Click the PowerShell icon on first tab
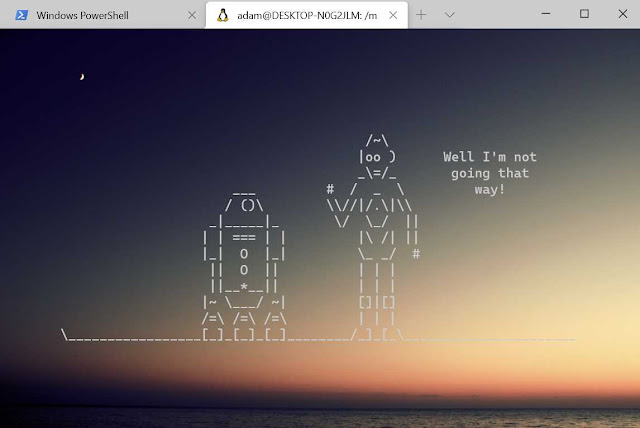 (21, 15)
